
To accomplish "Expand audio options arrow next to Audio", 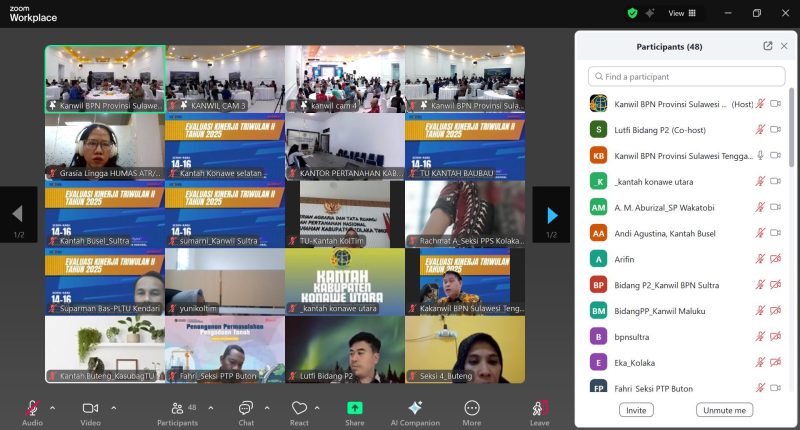I will (x=52, y=408).
